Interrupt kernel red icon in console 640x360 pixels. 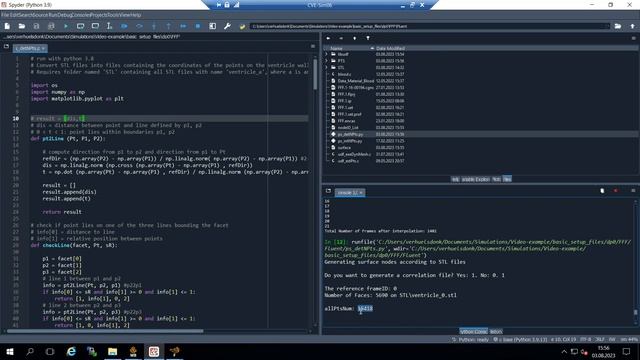coord(616,191)
